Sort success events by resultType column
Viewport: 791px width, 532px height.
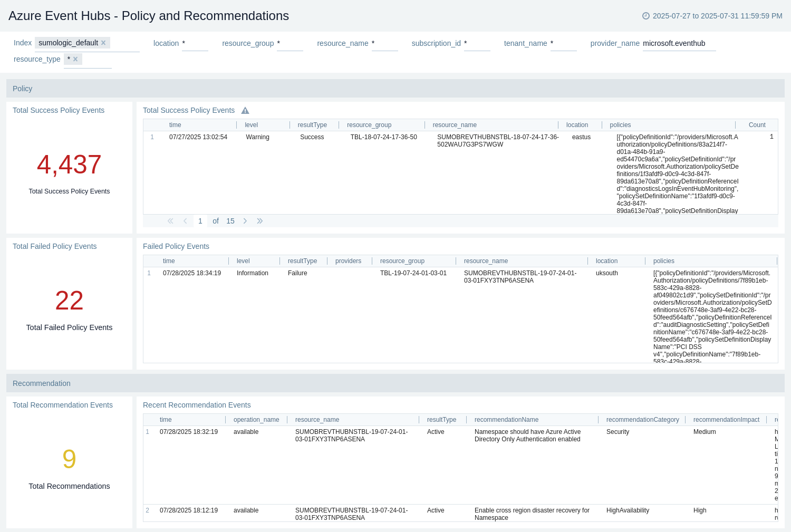(312, 125)
